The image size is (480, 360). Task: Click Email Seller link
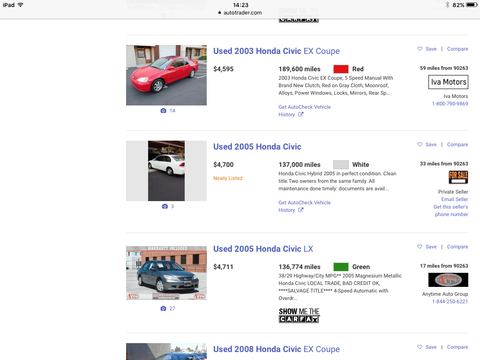click(455, 199)
